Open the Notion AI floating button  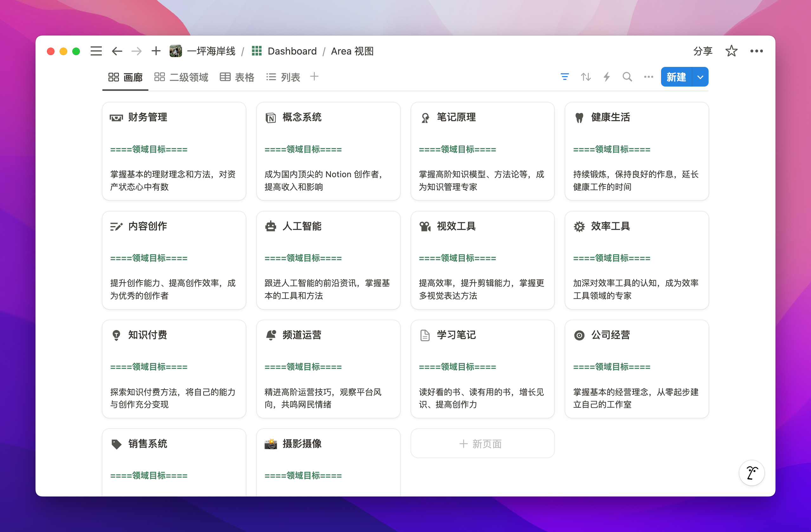[752, 473]
